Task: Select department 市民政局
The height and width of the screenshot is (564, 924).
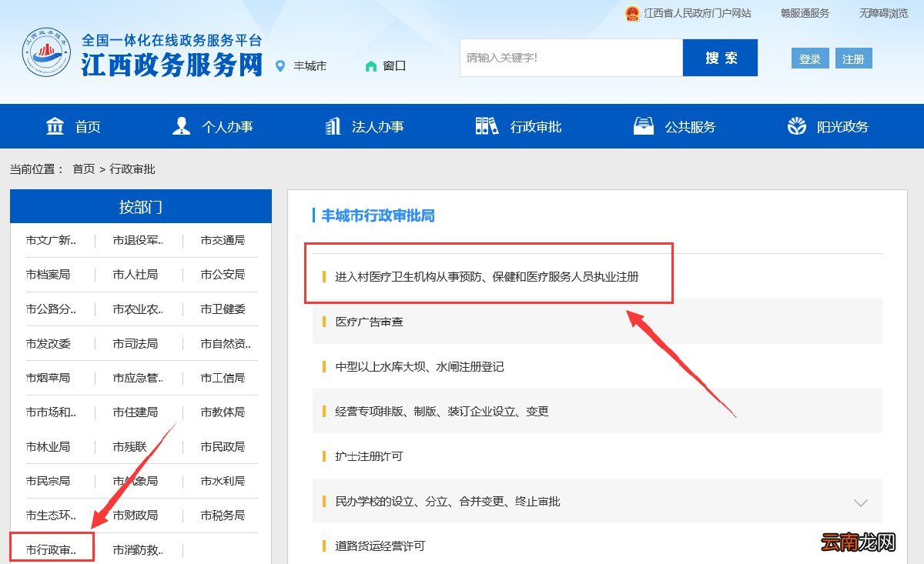Action: point(223,447)
